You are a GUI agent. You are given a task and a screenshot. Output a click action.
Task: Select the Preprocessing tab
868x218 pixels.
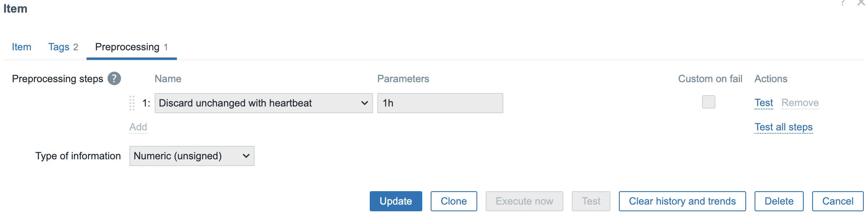(x=132, y=47)
